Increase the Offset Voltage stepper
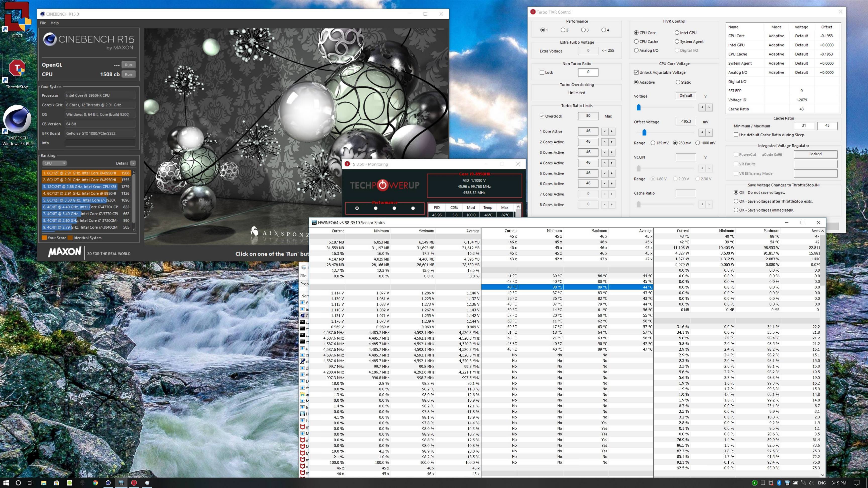This screenshot has height=488, width=868. point(709,132)
